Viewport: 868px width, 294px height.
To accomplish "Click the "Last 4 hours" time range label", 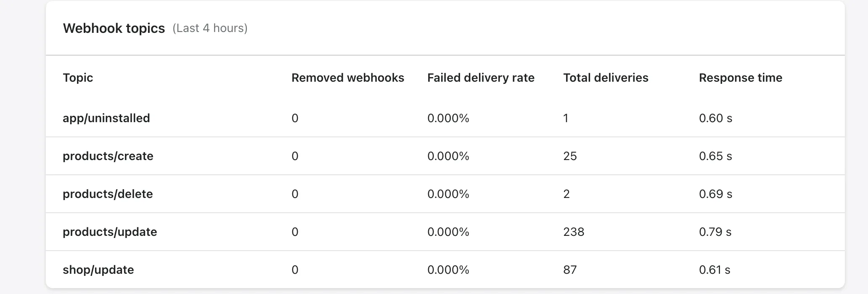I will tap(210, 28).
